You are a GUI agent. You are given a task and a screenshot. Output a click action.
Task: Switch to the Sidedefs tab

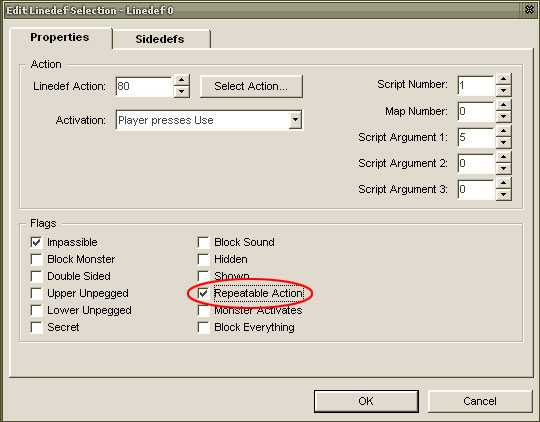click(160, 39)
